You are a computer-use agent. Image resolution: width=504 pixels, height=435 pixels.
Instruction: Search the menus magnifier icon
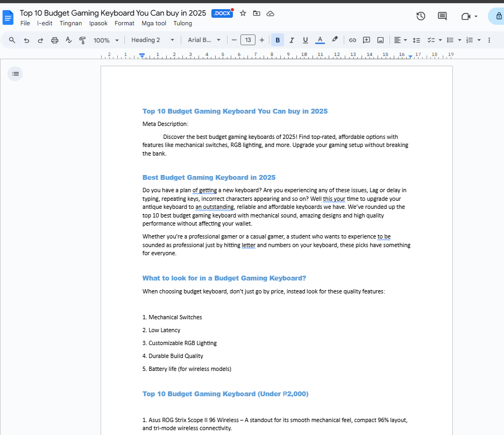pos(12,40)
